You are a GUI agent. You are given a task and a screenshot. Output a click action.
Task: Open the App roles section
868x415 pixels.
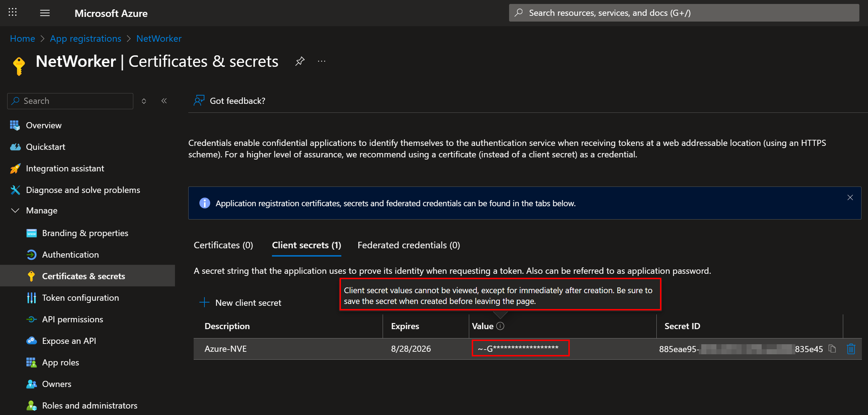click(60, 362)
